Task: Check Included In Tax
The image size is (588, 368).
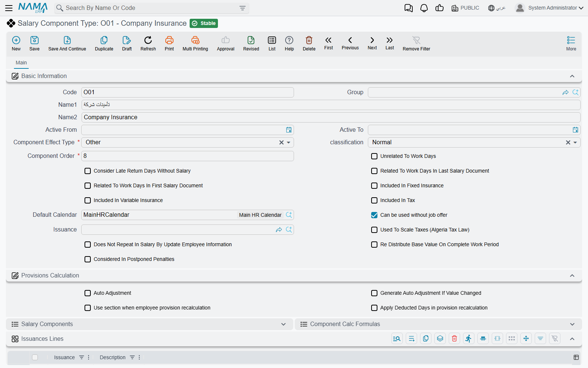Action: tap(374, 201)
